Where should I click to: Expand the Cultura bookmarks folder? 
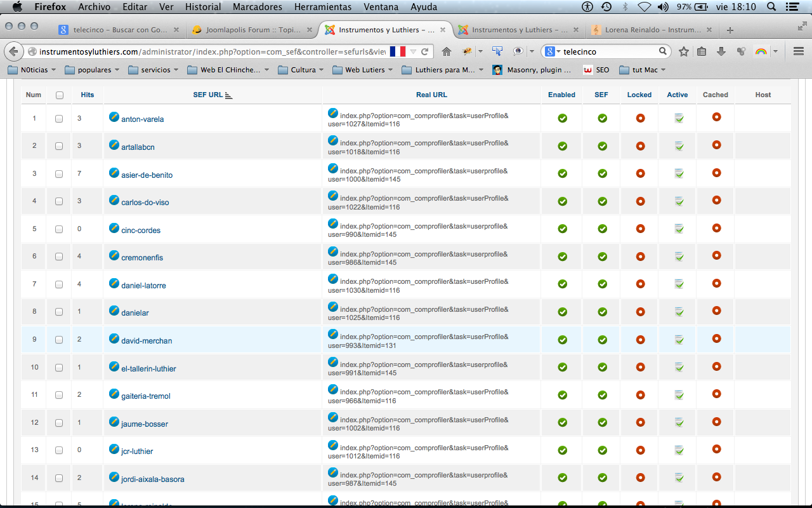[301, 70]
